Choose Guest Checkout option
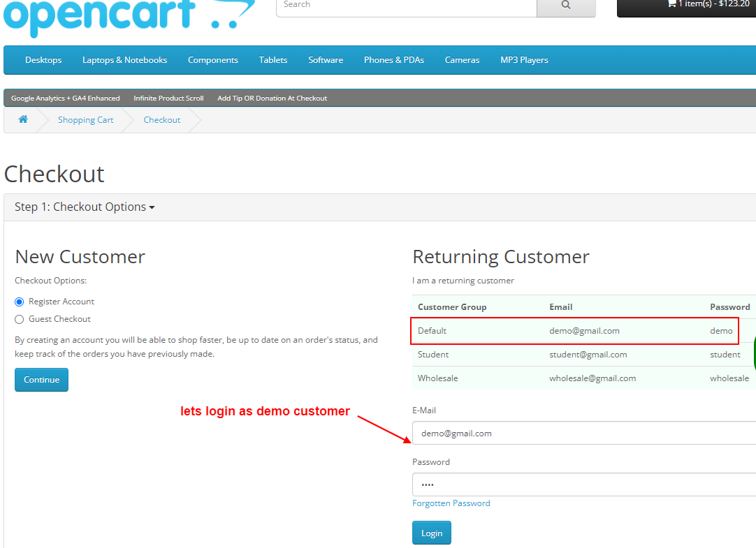The height and width of the screenshot is (548, 756). click(19, 318)
